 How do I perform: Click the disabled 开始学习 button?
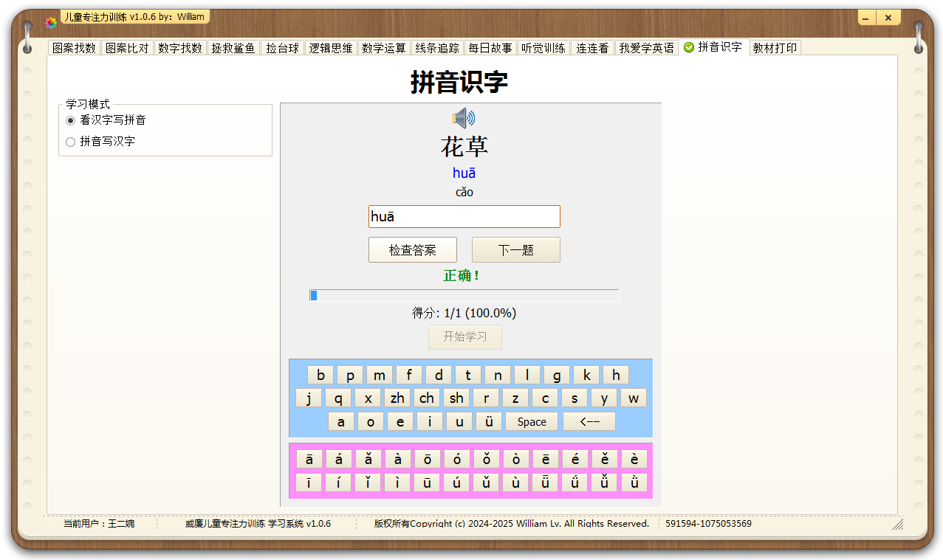point(465,337)
